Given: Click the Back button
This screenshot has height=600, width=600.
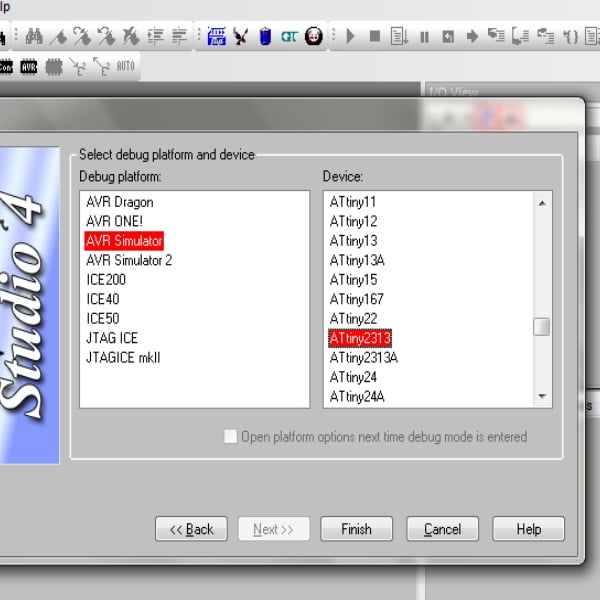Looking at the screenshot, I should [191, 529].
